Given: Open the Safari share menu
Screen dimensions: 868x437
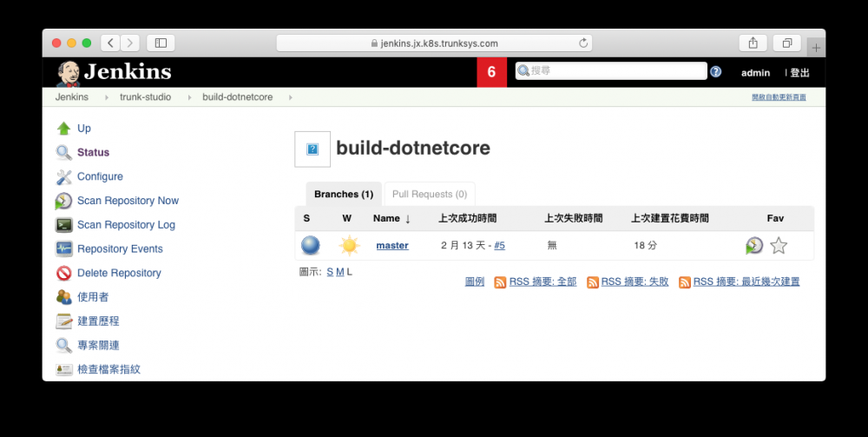Looking at the screenshot, I should pyautogui.click(x=753, y=43).
